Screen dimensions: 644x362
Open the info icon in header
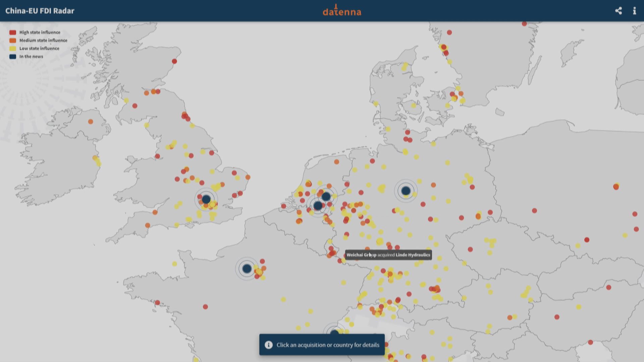point(634,11)
